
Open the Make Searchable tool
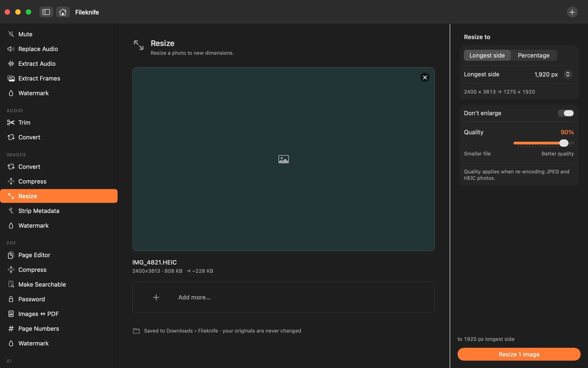click(x=59, y=285)
